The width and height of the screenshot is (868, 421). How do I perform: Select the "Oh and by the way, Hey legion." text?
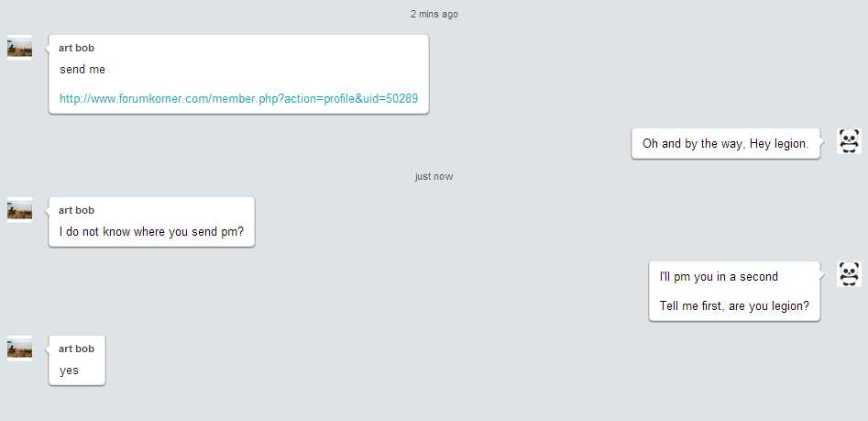coord(726,143)
